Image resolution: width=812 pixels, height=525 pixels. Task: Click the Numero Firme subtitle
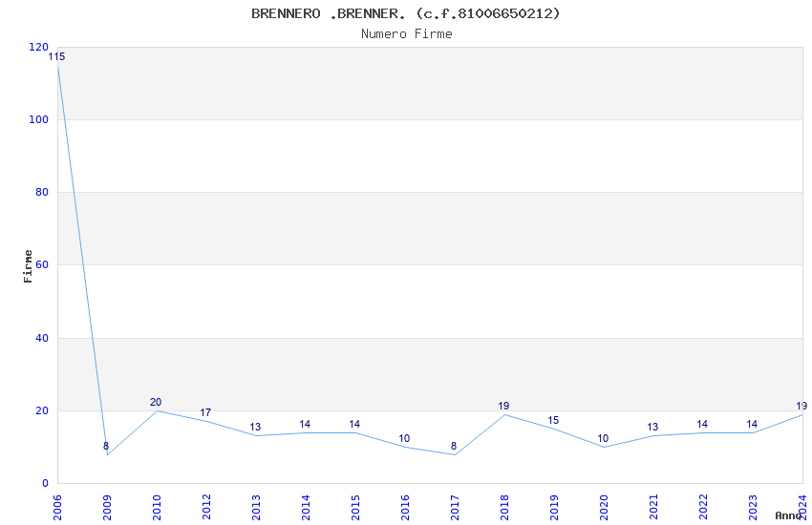(406, 33)
